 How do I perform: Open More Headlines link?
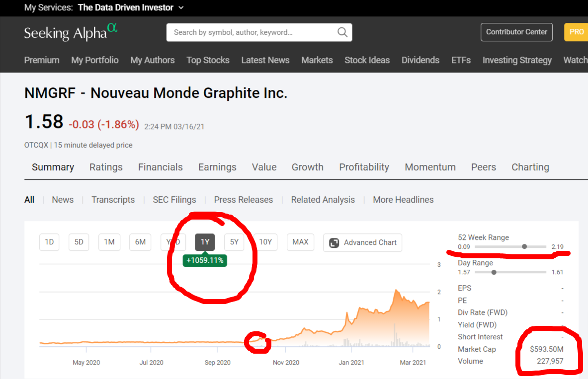[x=403, y=200]
